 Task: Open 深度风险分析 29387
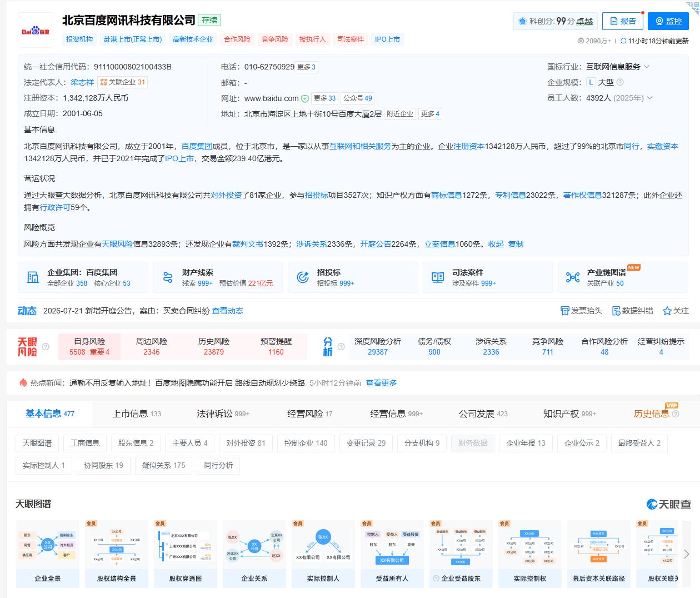[378, 346]
